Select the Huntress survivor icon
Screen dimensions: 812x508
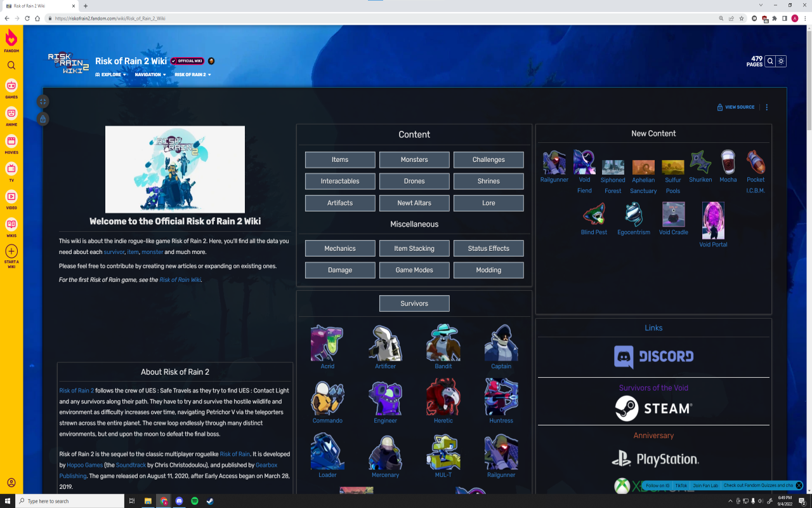501,397
